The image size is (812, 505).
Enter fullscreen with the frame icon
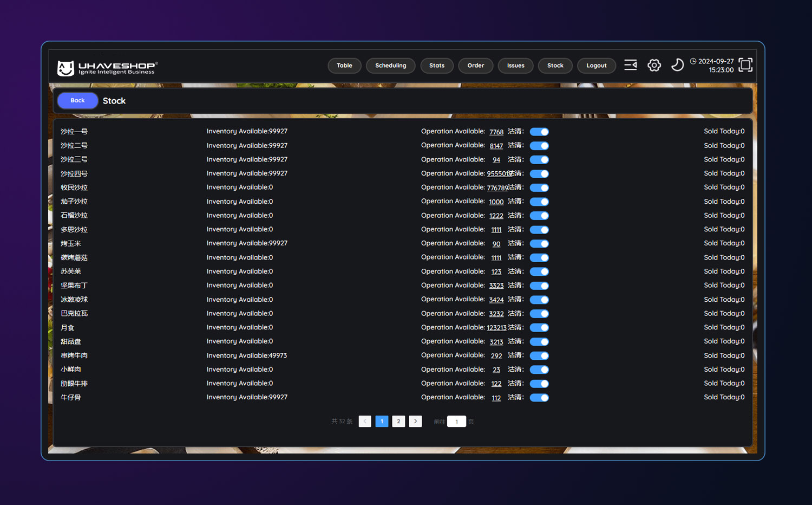pos(745,66)
